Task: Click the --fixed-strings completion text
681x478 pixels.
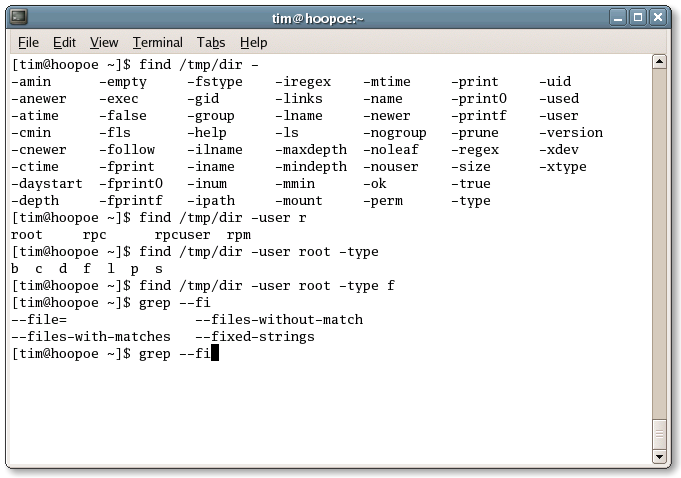Action: (255, 337)
